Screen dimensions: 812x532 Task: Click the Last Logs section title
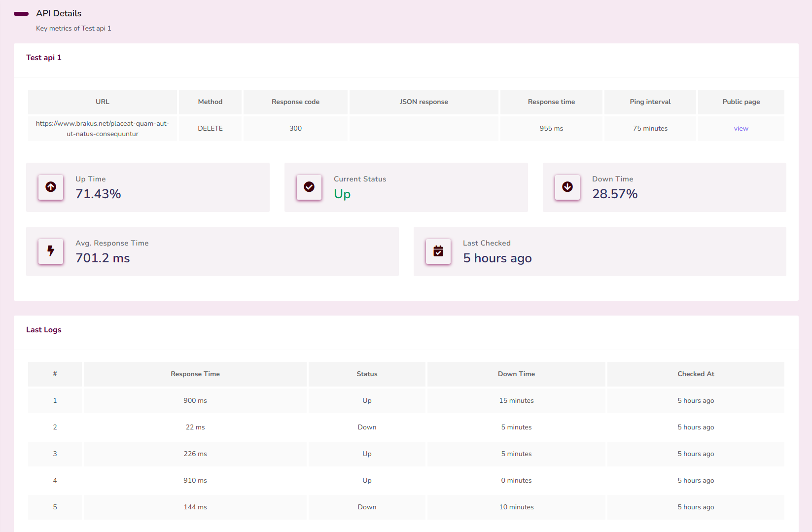tap(44, 330)
